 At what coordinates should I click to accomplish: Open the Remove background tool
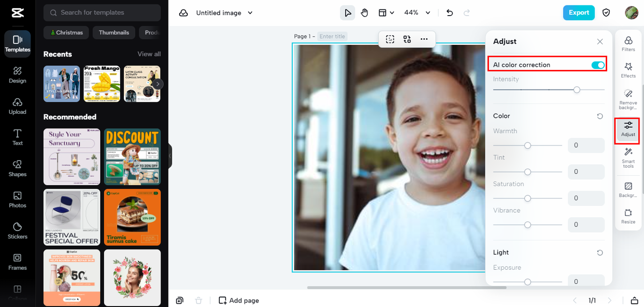click(x=628, y=99)
